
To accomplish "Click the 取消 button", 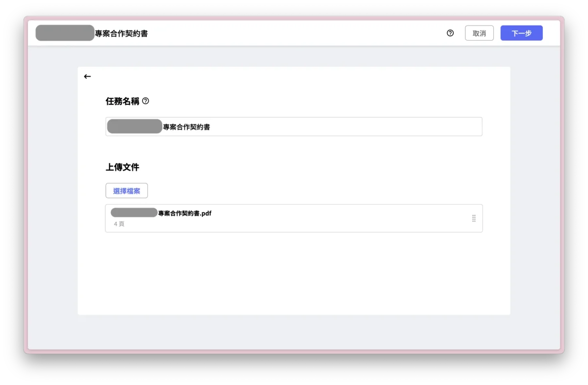I will point(479,33).
